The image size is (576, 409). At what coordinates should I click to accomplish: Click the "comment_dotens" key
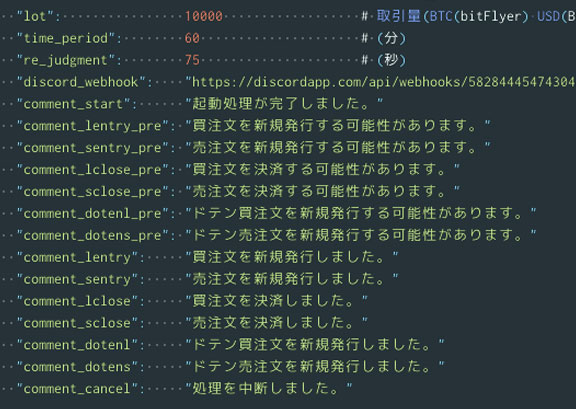pos(78,367)
